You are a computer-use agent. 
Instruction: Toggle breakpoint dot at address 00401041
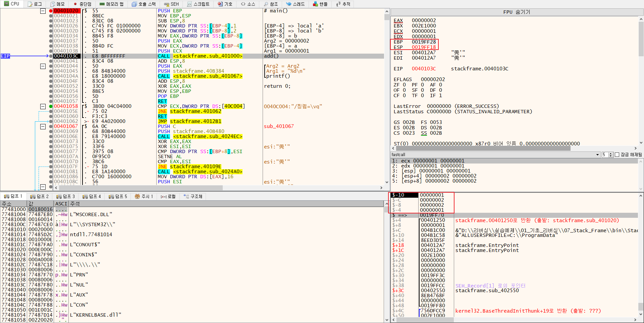click(x=51, y=61)
